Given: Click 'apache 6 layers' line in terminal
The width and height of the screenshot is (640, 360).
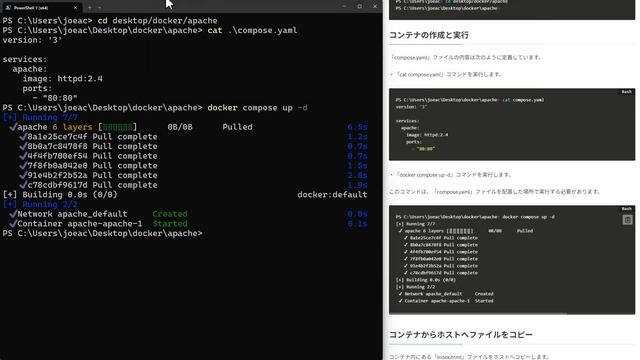Looking at the screenshot, I should pyautogui.click(x=55, y=127).
